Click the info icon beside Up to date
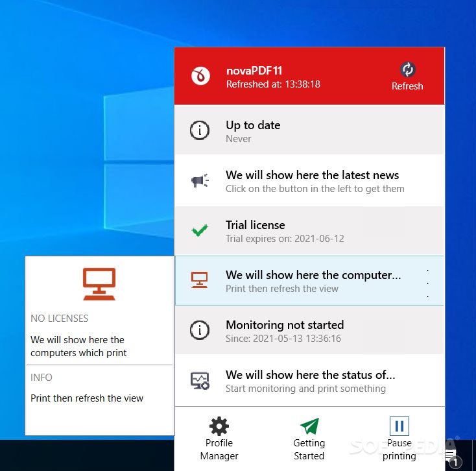Image resolution: width=476 pixels, height=471 pixels. (x=200, y=130)
